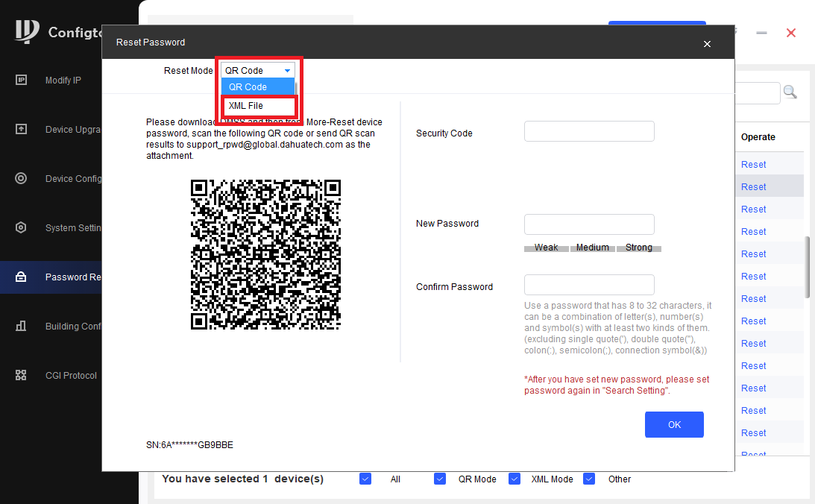Click the Device Upgrade sidebar icon
The width and height of the screenshot is (815, 504).
tap(21, 129)
